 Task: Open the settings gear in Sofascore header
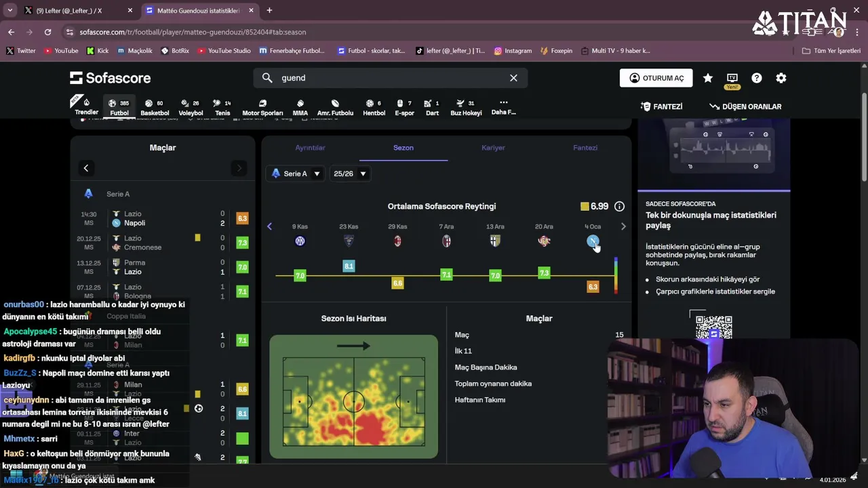tap(781, 78)
